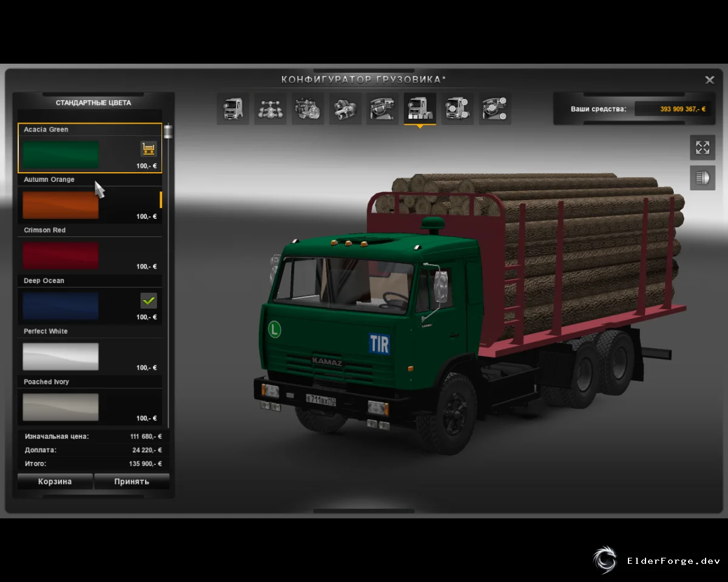Select the truck paint job category
The image size is (728, 582).
pyautogui.click(x=420, y=109)
